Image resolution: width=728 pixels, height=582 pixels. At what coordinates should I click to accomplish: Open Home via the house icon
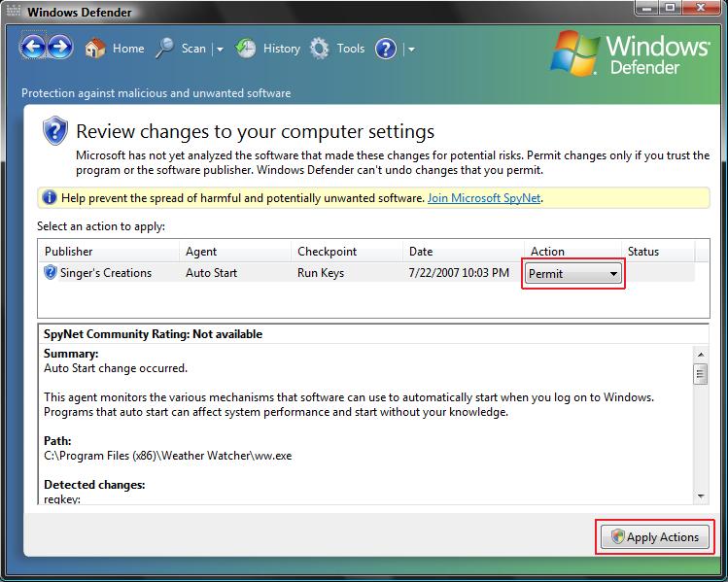[95, 49]
